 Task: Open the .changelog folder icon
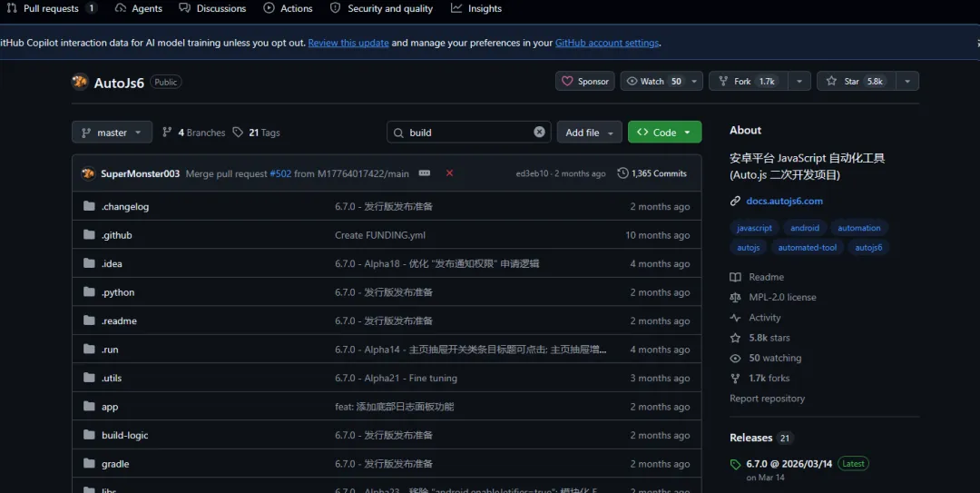click(89, 206)
